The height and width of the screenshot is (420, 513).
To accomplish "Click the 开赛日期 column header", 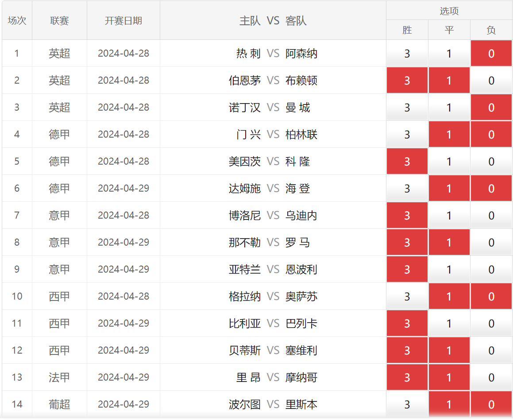I will tap(123, 21).
